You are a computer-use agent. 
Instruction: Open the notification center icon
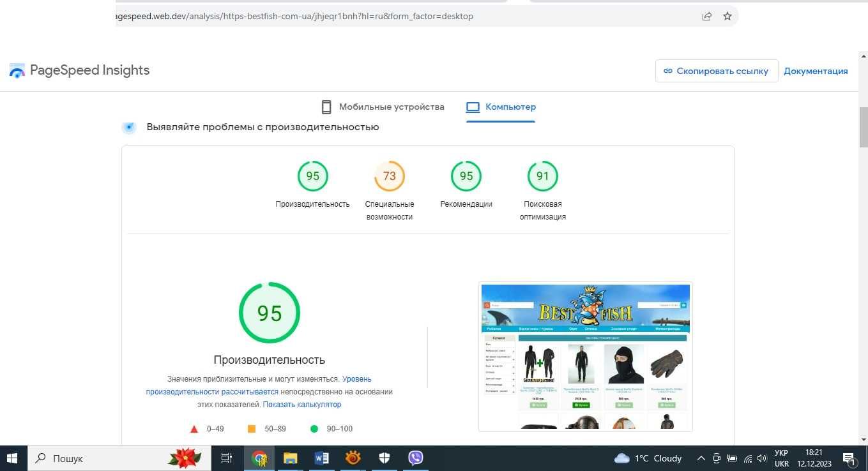coord(849,458)
